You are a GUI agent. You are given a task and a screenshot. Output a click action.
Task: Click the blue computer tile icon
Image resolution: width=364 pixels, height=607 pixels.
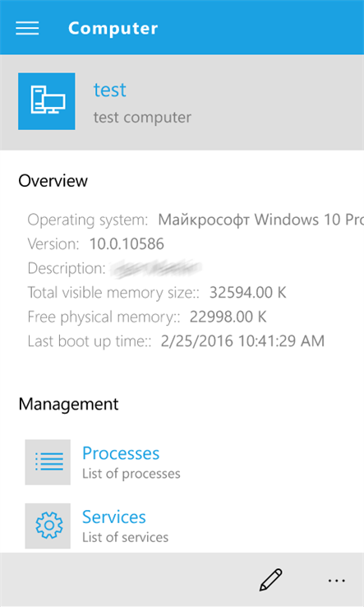point(46,101)
